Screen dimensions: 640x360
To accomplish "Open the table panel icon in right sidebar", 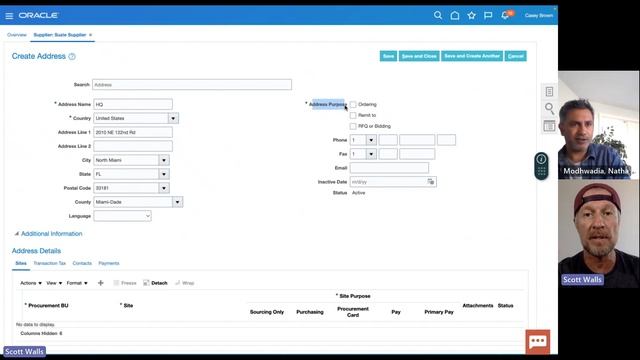I will coord(549,126).
